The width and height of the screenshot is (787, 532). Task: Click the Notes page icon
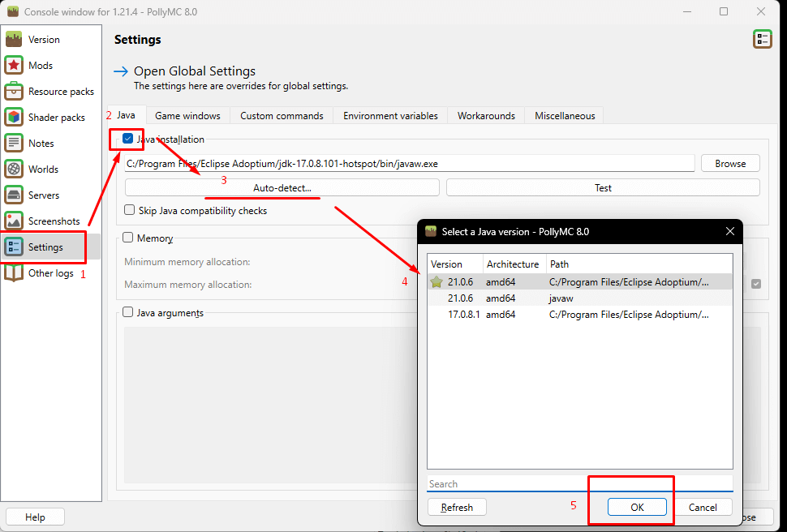tap(14, 143)
